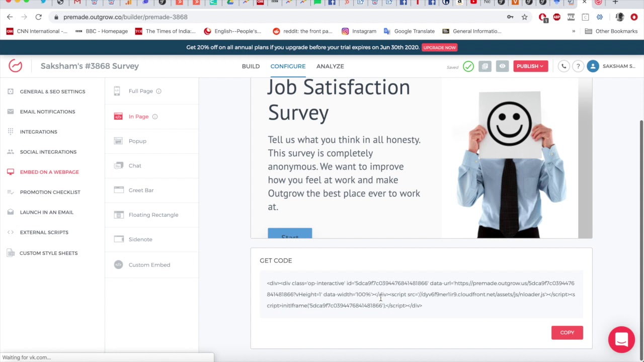Reload the page with refresh icon
The image size is (644, 362).
[38, 17]
